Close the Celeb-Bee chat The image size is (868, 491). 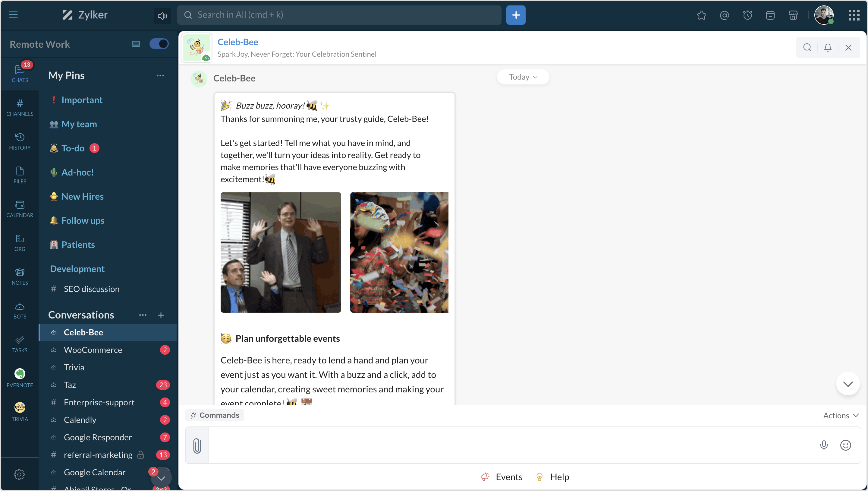[848, 48]
